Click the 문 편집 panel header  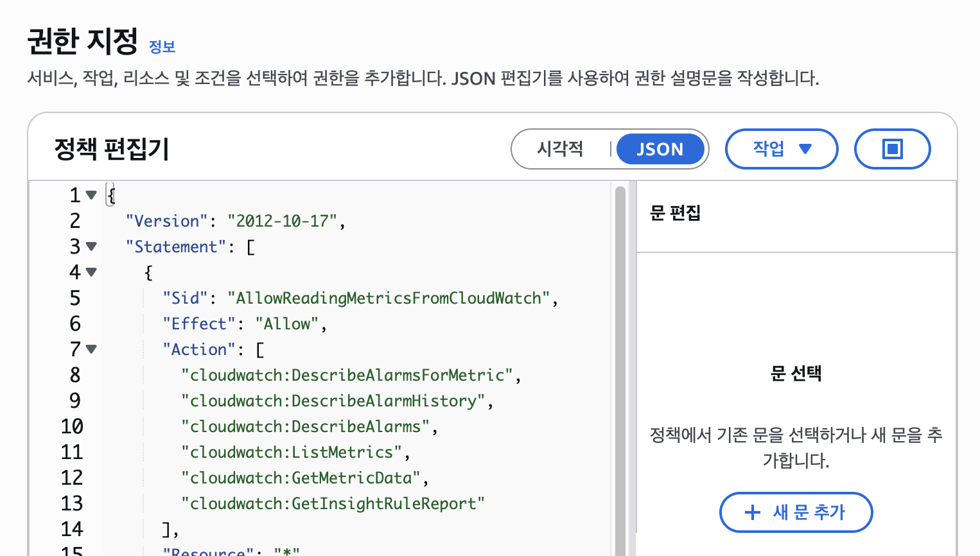[675, 213]
